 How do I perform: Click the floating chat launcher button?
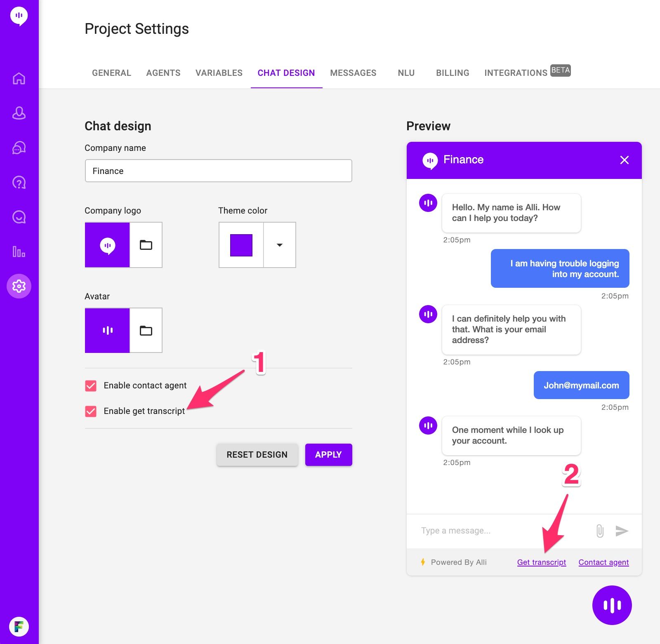click(x=612, y=605)
